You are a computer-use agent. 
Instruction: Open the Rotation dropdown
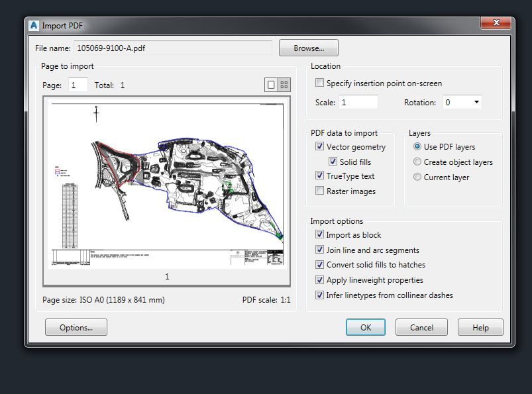(476, 103)
